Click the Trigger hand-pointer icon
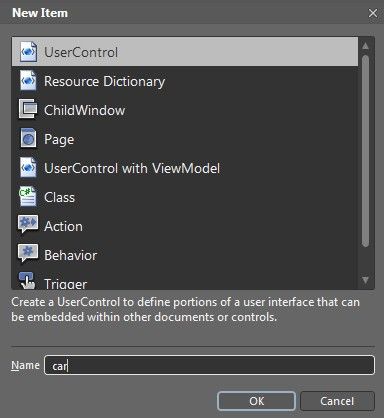The image size is (384, 418). (x=27, y=281)
